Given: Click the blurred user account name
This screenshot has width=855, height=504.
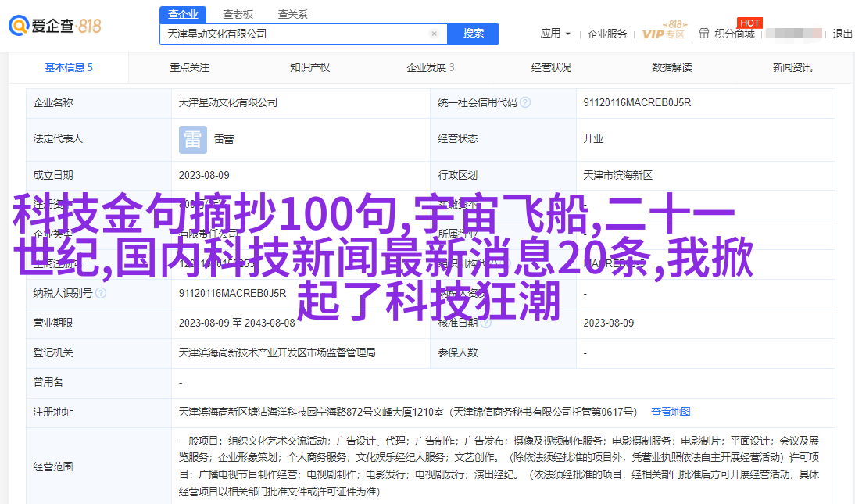Looking at the screenshot, I should 793,34.
